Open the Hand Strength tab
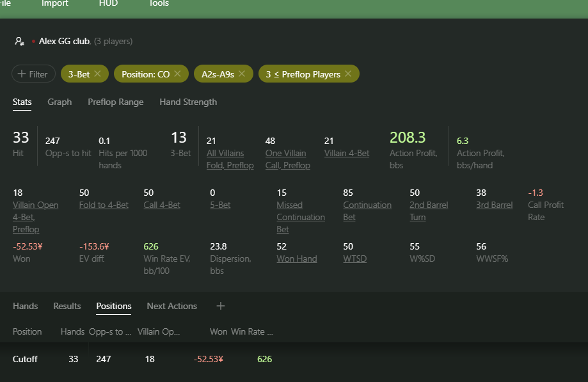 [x=188, y=102]
